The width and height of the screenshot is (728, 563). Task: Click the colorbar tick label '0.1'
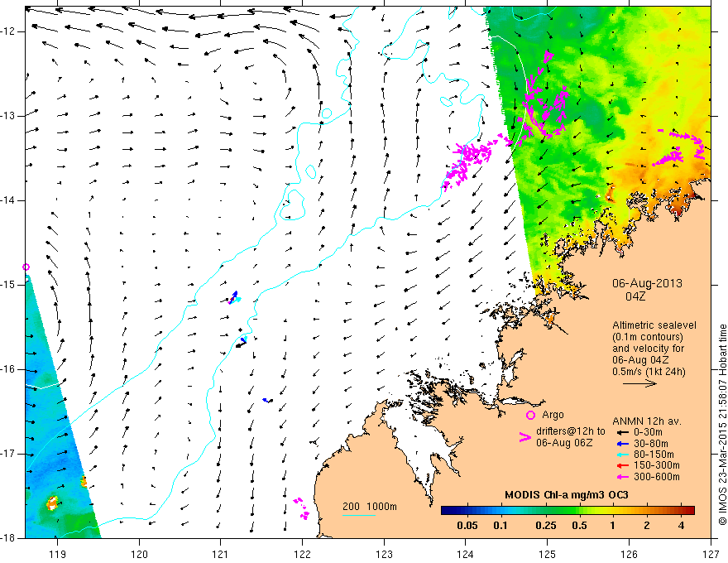click(x=500, y=526)
